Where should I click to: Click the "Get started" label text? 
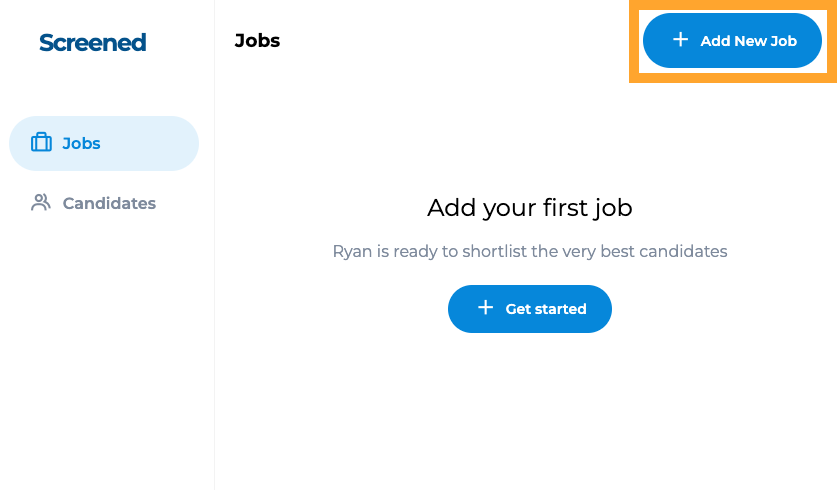click(x=546, y=309)
